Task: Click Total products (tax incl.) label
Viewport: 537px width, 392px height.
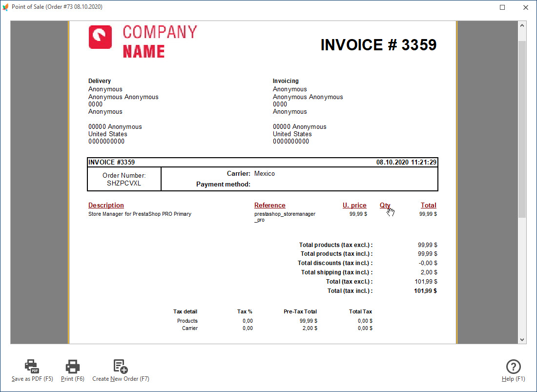Action: point(337,254)
